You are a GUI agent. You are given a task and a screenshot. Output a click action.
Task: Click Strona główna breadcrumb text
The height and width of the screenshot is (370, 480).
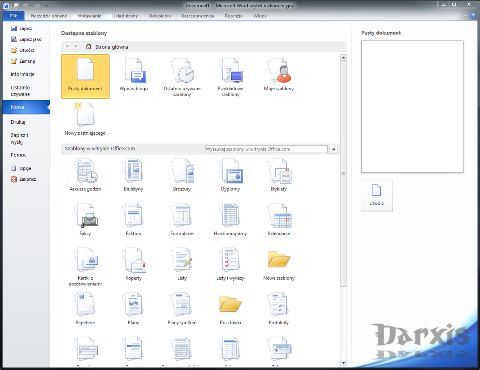click(112, 47)
